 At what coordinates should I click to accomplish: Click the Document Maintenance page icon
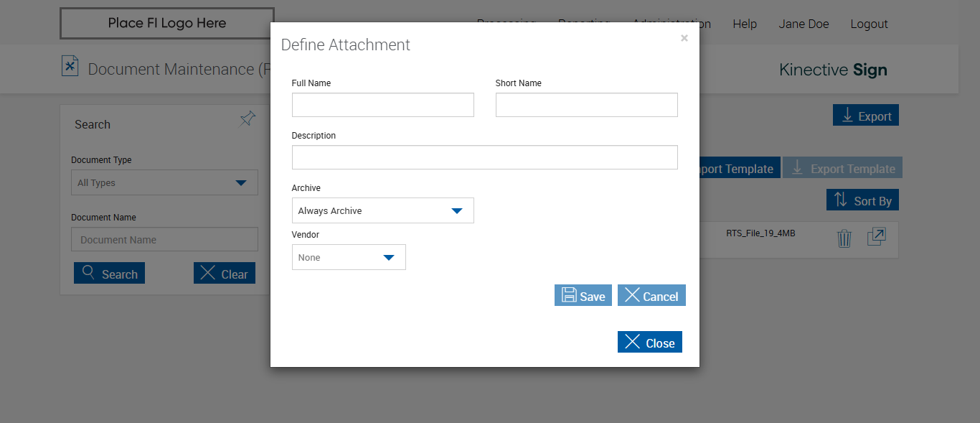pyautogui.click(x=70, y=67)
